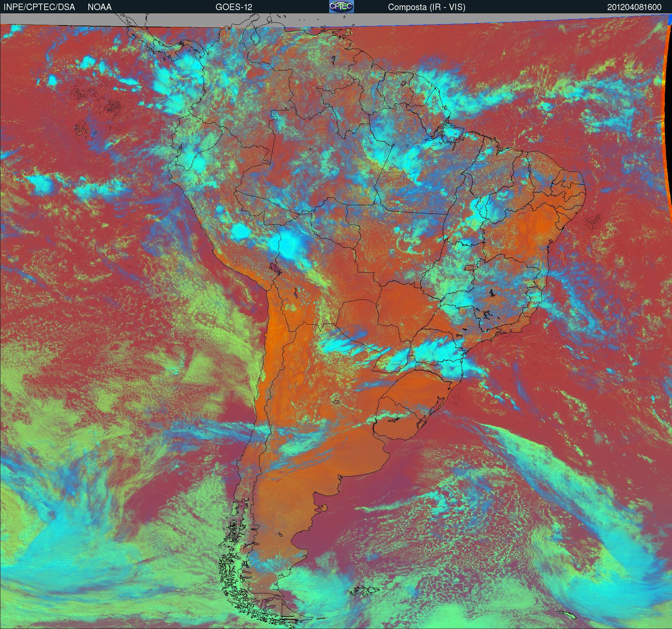Screen dimensions: 672x629
Task: Click the Composta (IR - VIS) title
Action: [x=427, y=7]
